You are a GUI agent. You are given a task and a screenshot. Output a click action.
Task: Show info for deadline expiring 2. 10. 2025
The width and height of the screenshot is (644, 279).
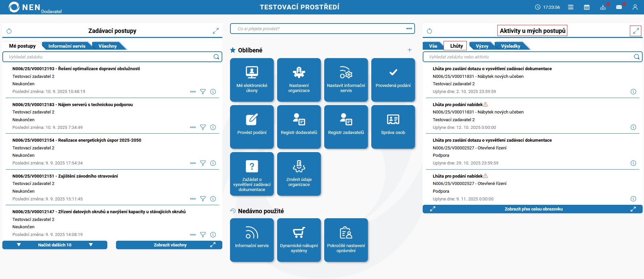point(633,92)
